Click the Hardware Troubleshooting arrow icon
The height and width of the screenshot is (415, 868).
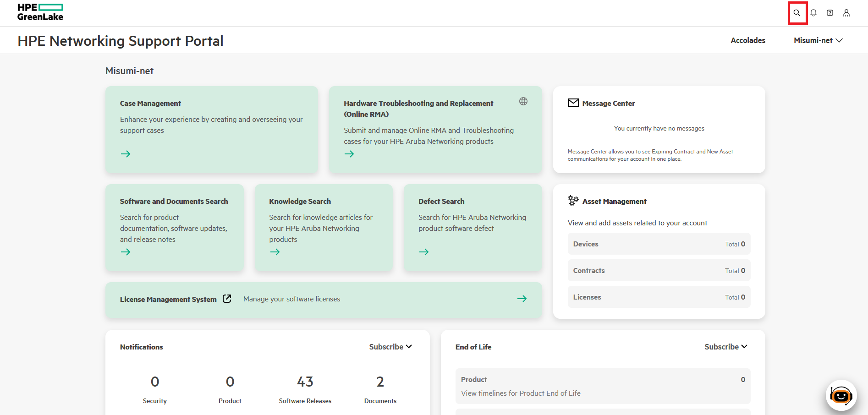(x=349, y=154)
